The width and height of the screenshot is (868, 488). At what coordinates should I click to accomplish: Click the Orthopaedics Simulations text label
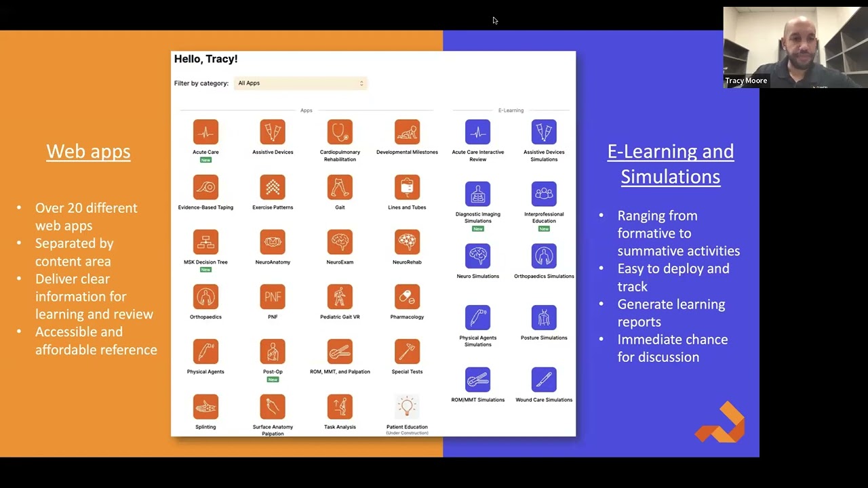point(544,276)
